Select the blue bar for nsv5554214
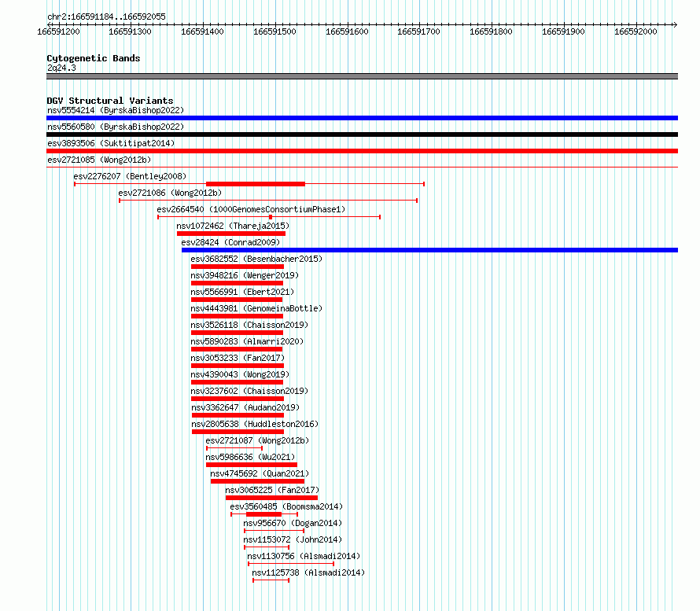Viewport: 700px width, 611px height. [362, 118]
